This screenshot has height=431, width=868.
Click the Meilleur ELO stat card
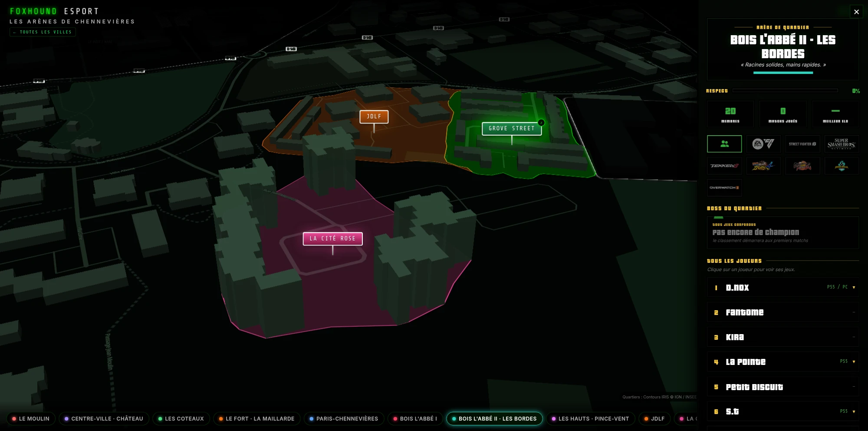[835, 114]
